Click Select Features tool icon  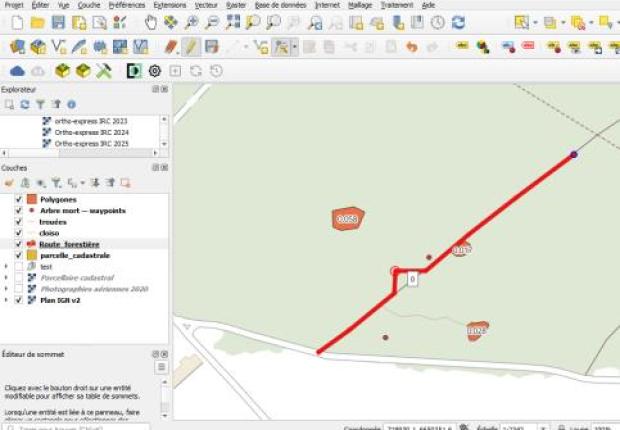tap(522, 23)
